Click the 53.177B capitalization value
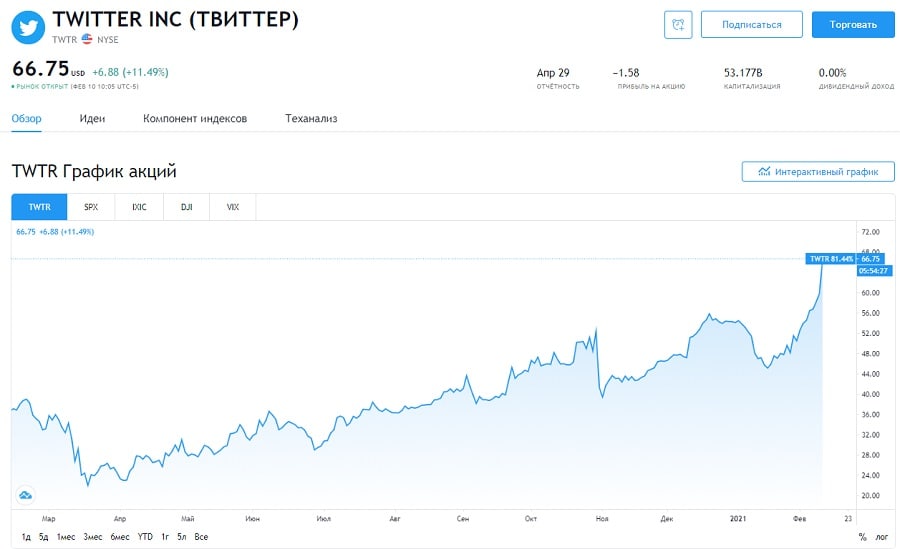 pyautogui.click(x=743, y=73)
